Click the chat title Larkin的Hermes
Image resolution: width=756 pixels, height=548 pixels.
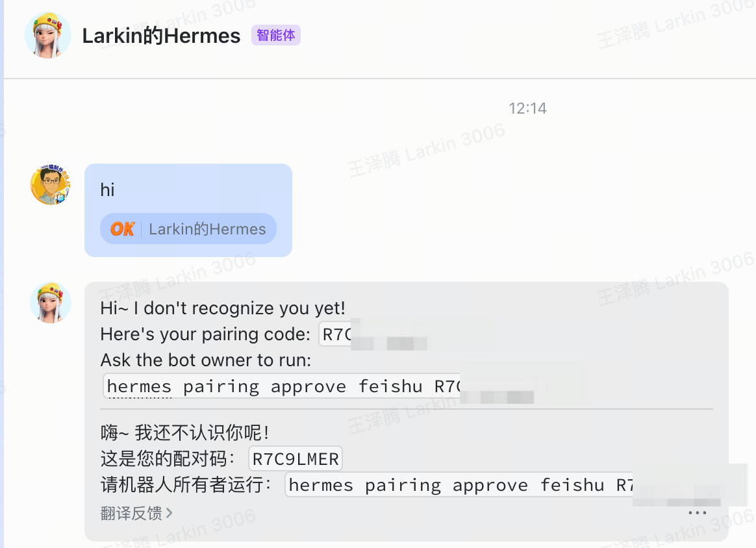[x=161, y=36]
